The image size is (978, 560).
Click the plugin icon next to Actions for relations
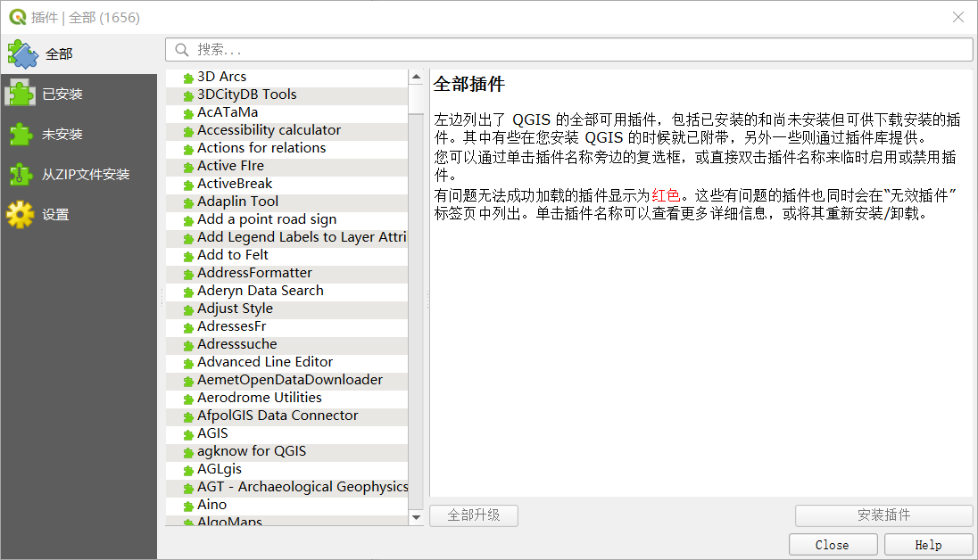tap(188, 150)
